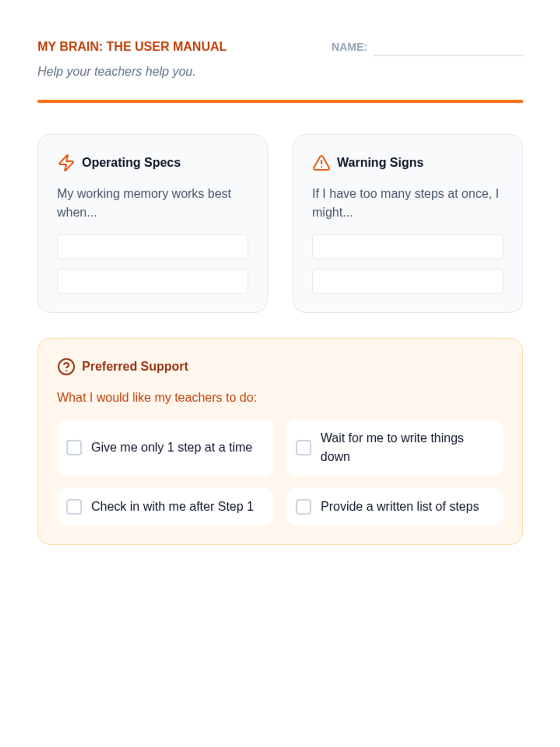Click the question mark Preferred Support icon
This screenshot has width=560, height=747.
coord(66,366)
